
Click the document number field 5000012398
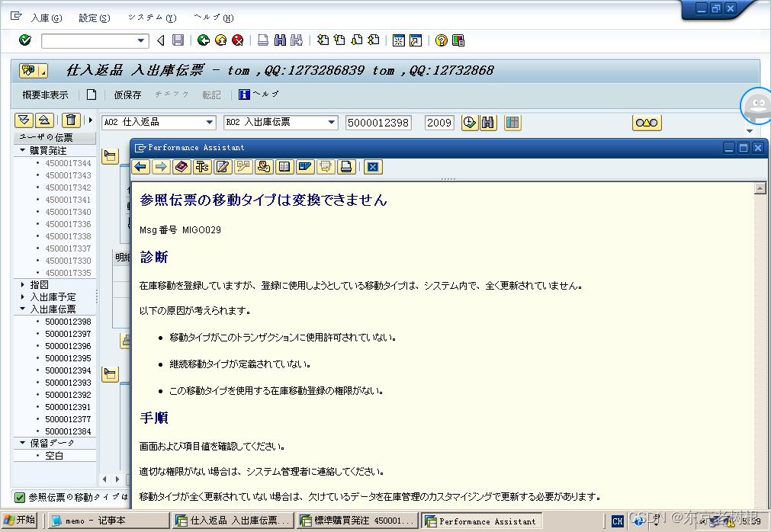[x=377, y=123]
